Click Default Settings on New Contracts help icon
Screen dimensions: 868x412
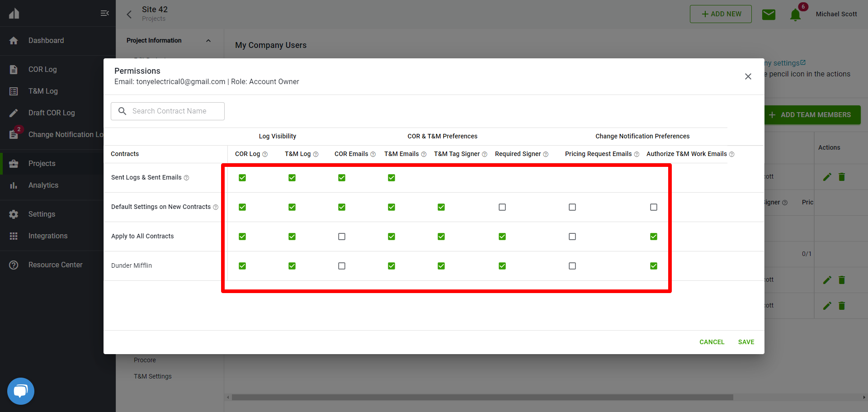[x=216, y=207]
